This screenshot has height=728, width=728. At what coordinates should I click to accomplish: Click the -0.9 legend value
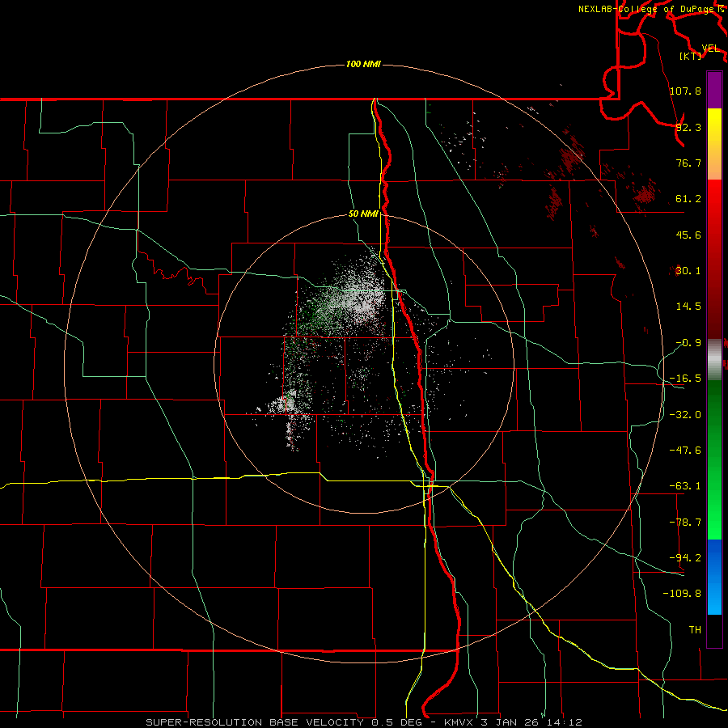(x=688, y=343)
